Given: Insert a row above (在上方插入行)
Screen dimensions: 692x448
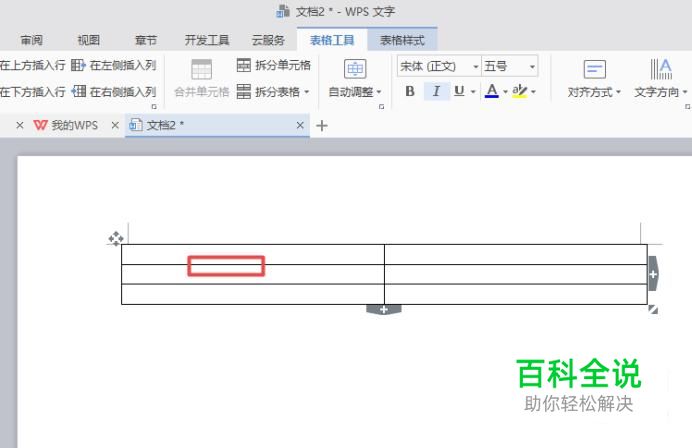Looking at the screenshot, I should 33,65.
